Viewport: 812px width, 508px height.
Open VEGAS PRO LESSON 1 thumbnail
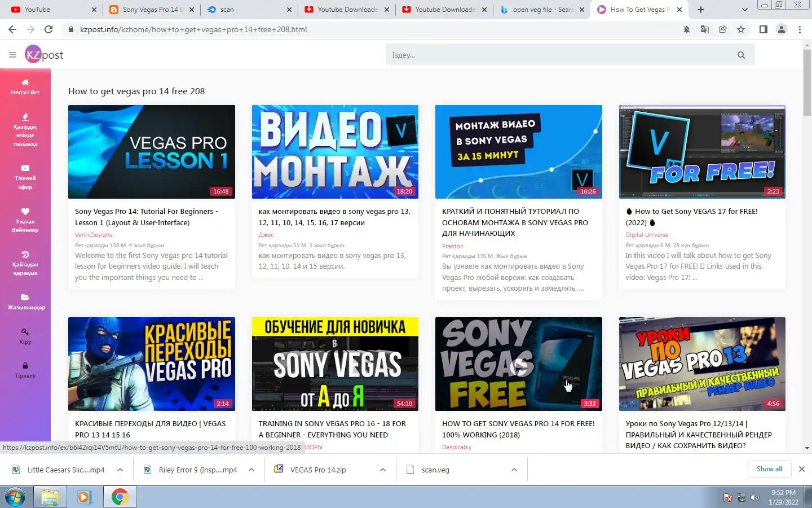tap(152, 152)
